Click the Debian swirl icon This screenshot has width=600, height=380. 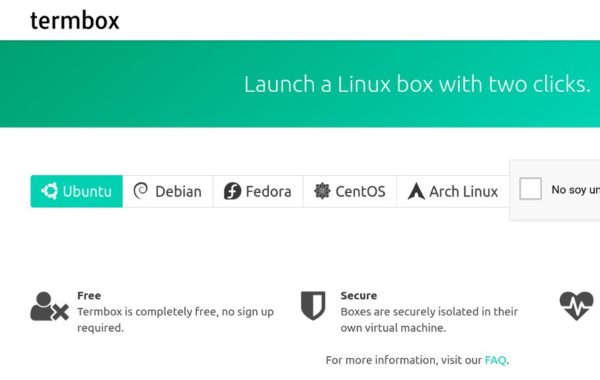click(141, 191)
